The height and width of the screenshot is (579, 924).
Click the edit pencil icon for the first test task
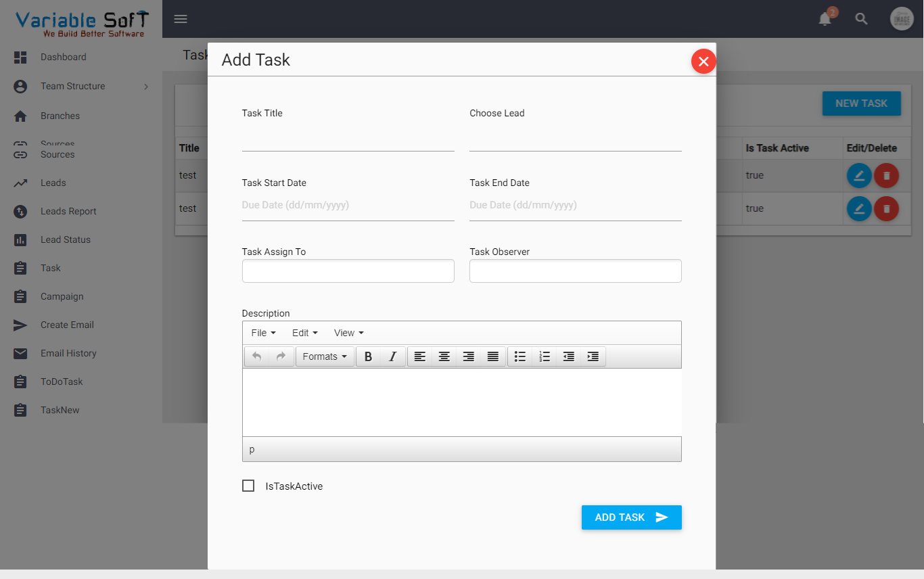pyautogui.click(x=858, y=175)
